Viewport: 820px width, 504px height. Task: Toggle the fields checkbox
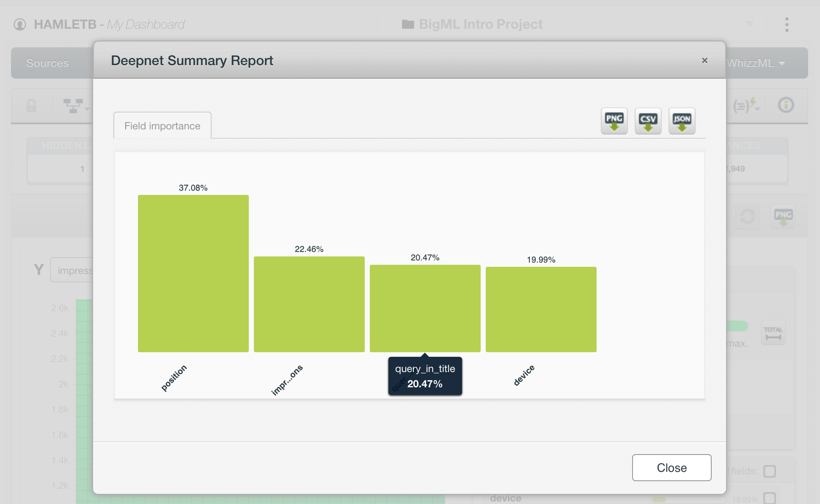click(x=769, y=471)
